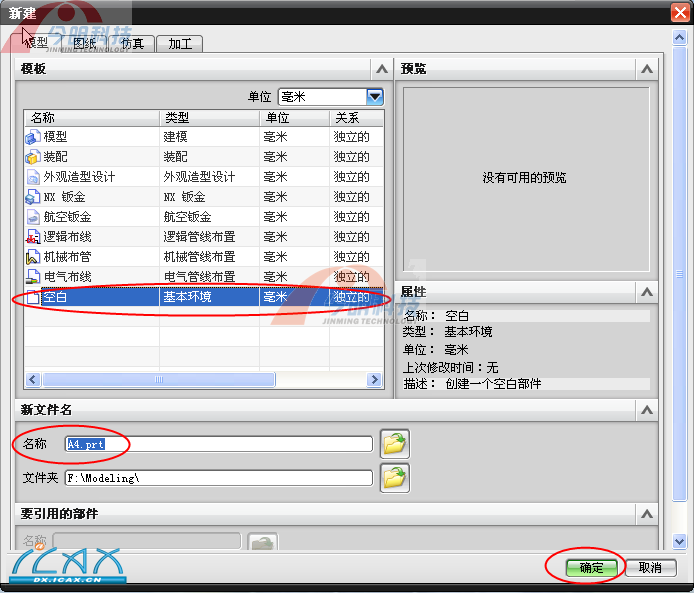Click the template list horizontal scrollbar thumb
Viewport: 694px width, 593px height.
click(159, 380)
